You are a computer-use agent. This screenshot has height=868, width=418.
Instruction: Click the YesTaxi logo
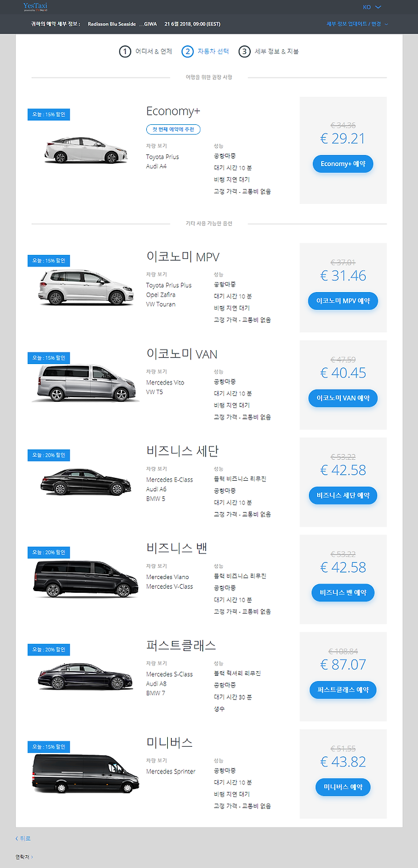pos(35,7)
